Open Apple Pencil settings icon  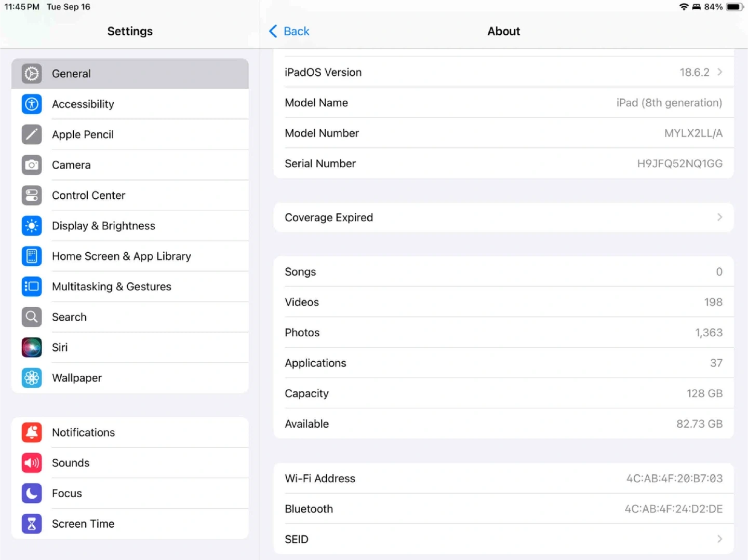point(32,134)
